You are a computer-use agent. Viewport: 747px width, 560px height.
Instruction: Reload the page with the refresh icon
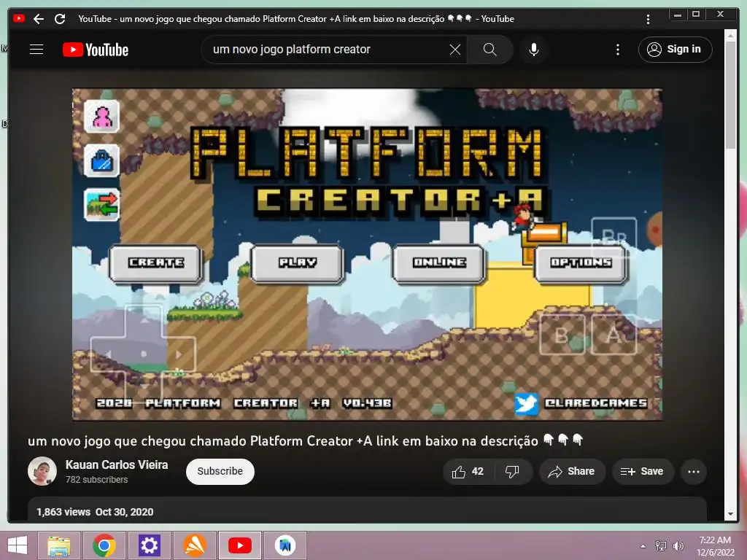[60, 19]
